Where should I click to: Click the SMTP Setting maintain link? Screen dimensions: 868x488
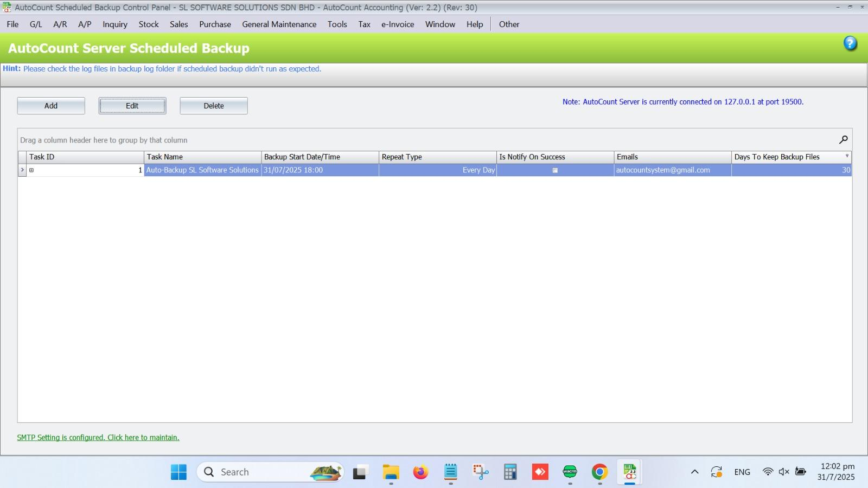(98, 438)
